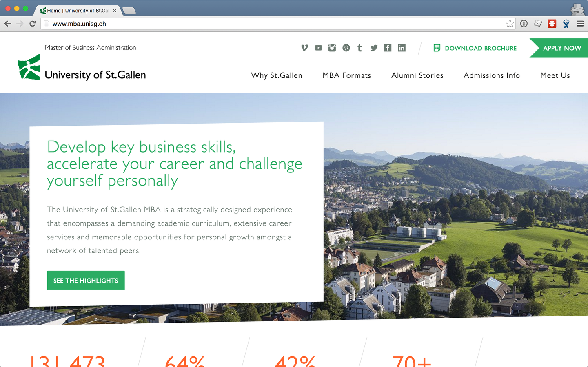The image size is (588, 367).
Task: Open the Tumblr social icon
Action: click(360, 48)
